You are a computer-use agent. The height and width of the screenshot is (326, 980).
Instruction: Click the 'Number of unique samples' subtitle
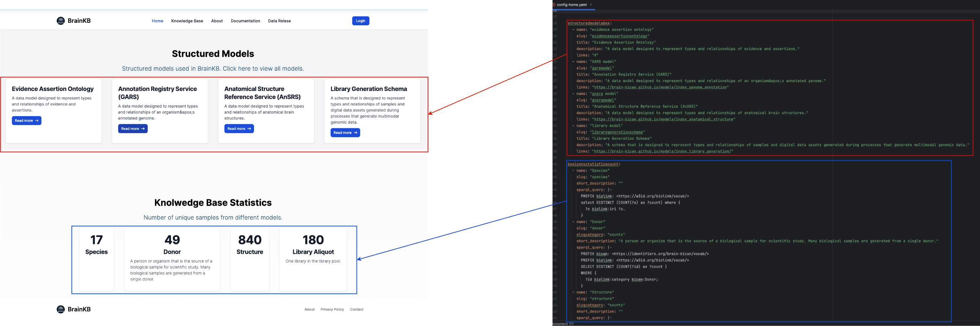(x=213, y=218)
